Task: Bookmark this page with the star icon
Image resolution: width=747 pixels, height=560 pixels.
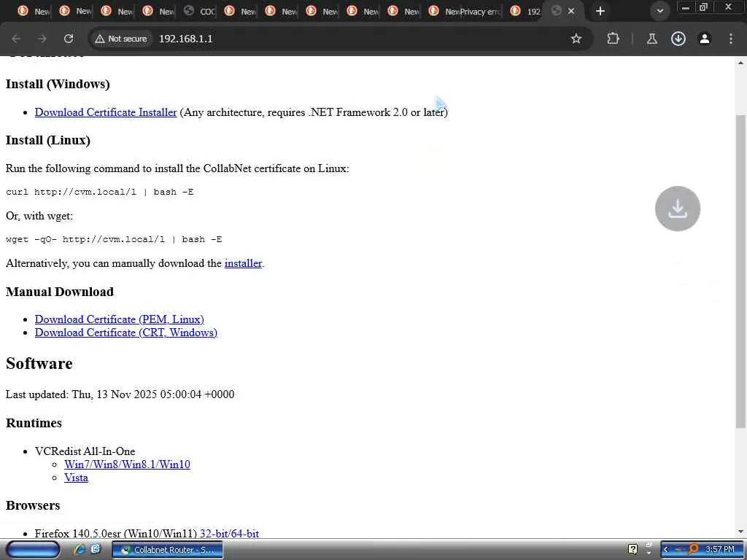Action: tap(576, 39)
